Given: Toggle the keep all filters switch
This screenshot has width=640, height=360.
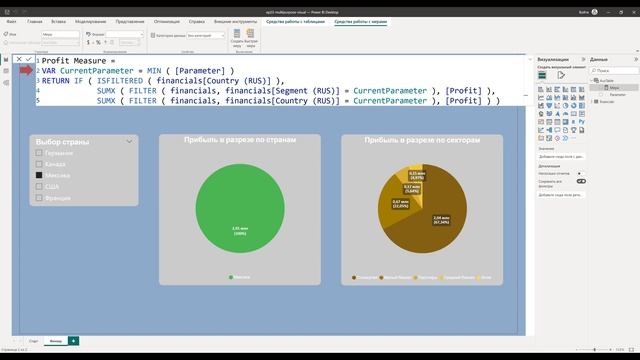Looking at the screenshot, I should 581,181.
